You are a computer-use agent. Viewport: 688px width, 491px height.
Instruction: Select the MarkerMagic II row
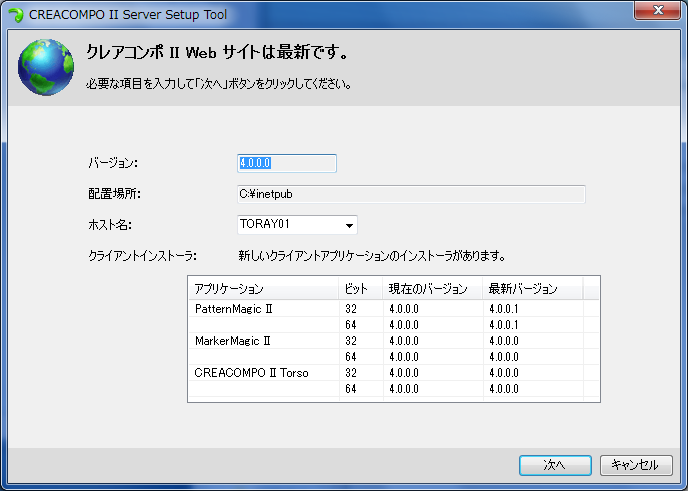pyautogui.click(x=234, y=341)
